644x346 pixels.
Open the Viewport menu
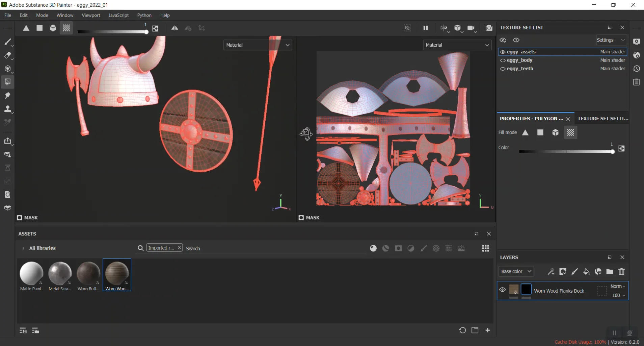(91, 15)
